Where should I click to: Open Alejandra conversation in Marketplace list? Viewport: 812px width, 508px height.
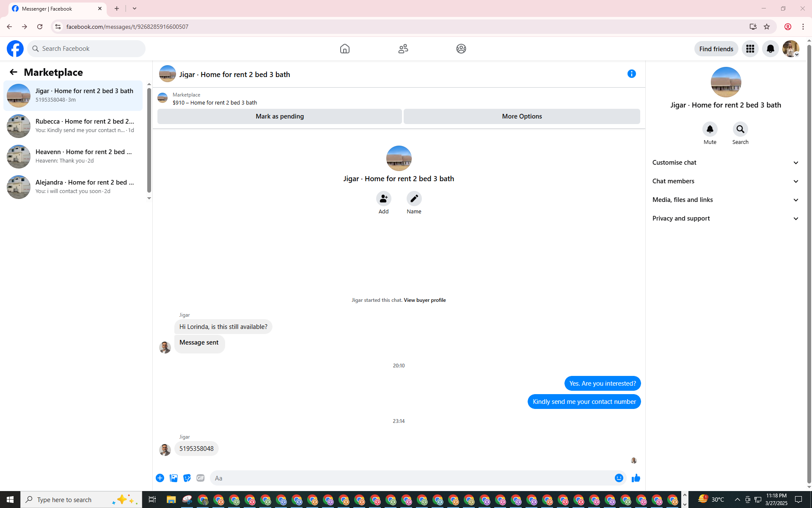click(x=73, y=187)
